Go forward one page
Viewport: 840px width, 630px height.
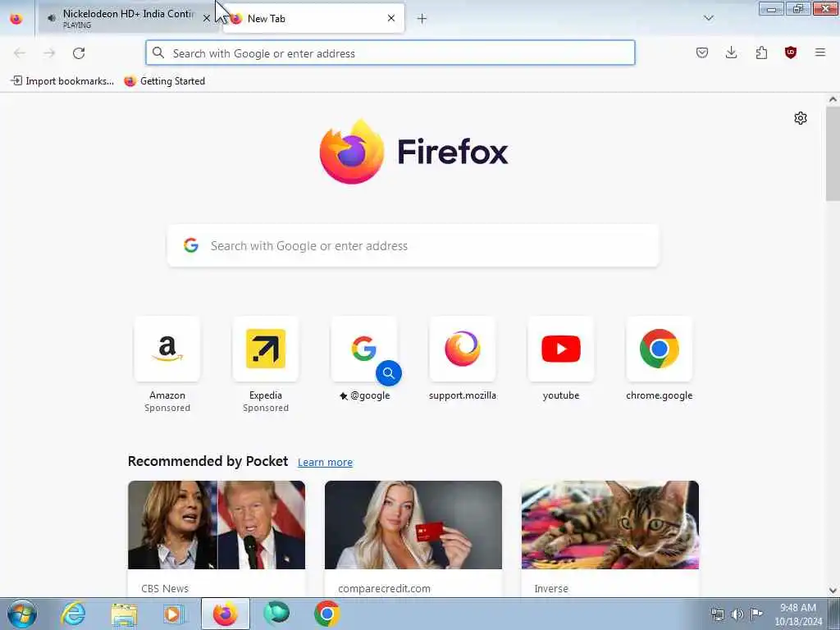coord(49,53)
